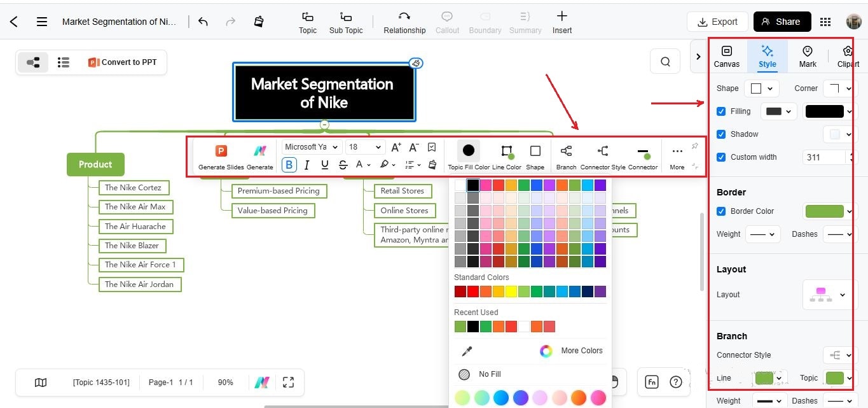Open the font size dropdown
This screenshot has height=408, width=868.
pos(365,147)
